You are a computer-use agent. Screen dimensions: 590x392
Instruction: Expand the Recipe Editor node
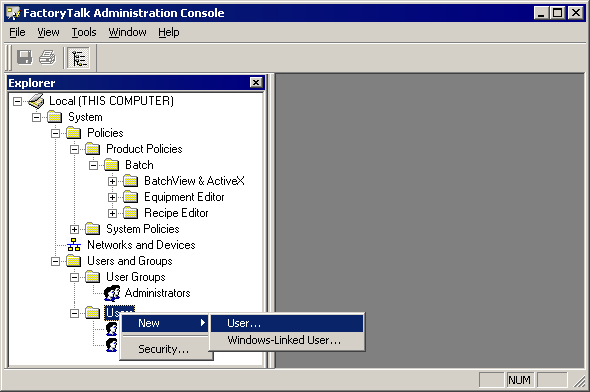[x=112, y=213]
